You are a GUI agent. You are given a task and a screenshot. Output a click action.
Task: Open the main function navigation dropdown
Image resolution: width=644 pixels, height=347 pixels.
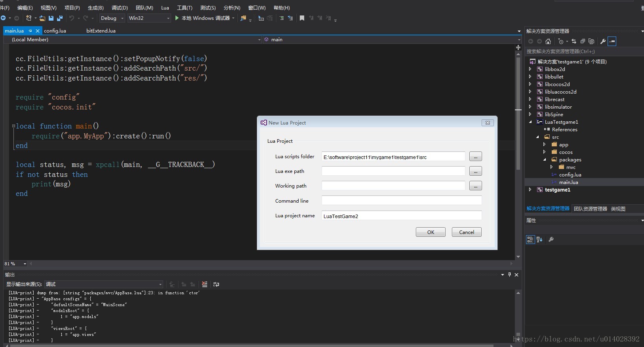point(519,40)
